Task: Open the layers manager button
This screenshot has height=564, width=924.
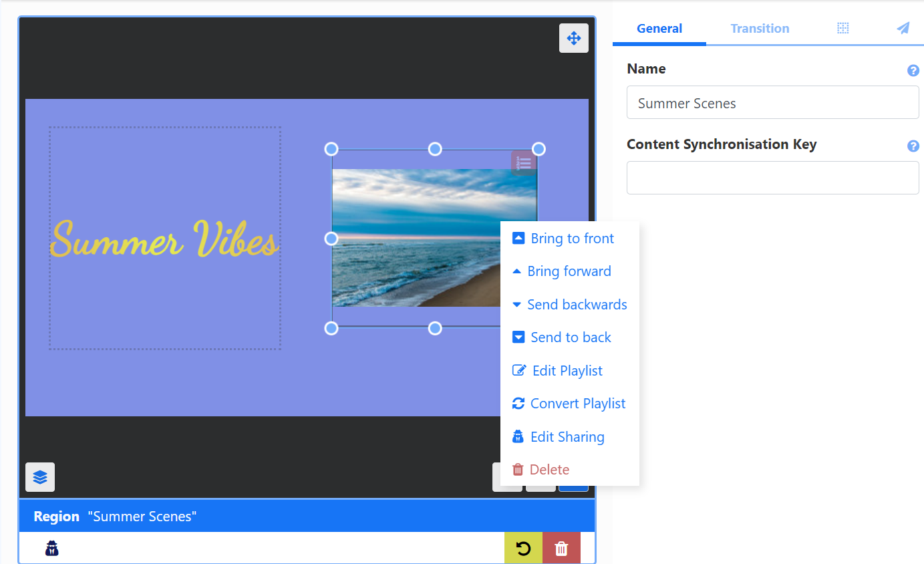Action: [40, 477]
